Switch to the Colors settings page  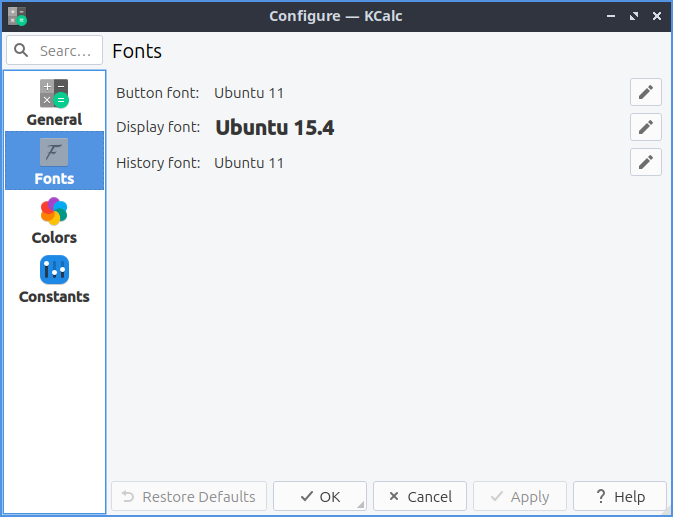click(54, 221)
